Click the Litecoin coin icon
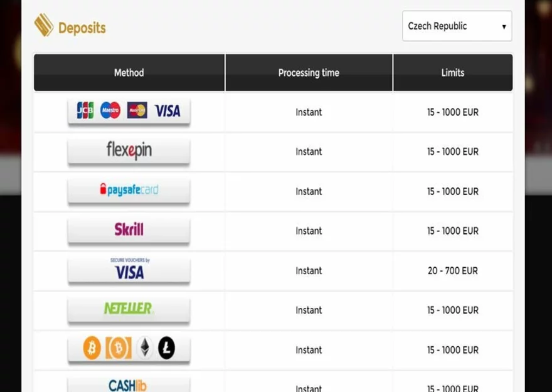 click(x=167, y=348)
